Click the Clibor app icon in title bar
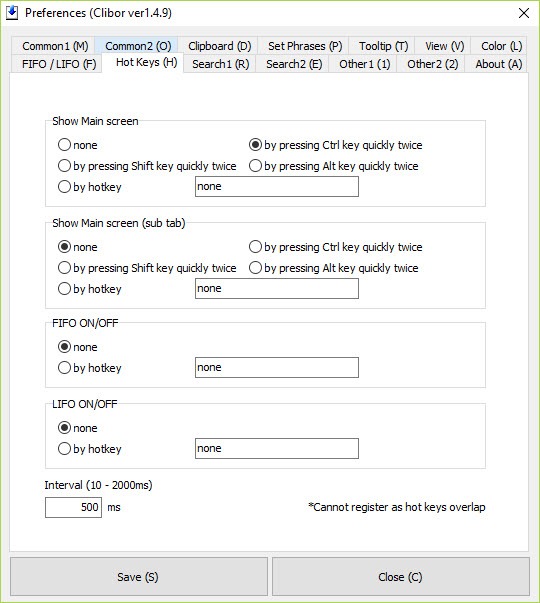This screenshot has height=603, width=540. coord(12,13)
